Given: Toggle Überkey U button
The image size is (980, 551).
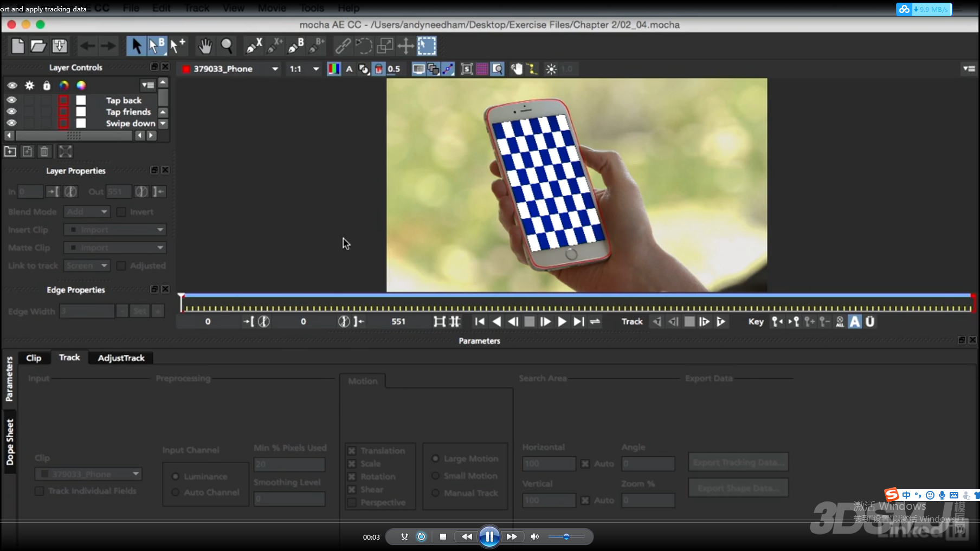Looking at the screenshot, I should (x=870, y=321).
